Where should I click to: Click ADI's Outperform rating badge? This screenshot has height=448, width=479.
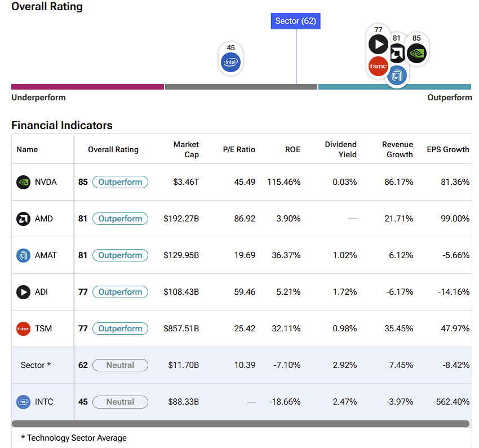click(121, 292)
